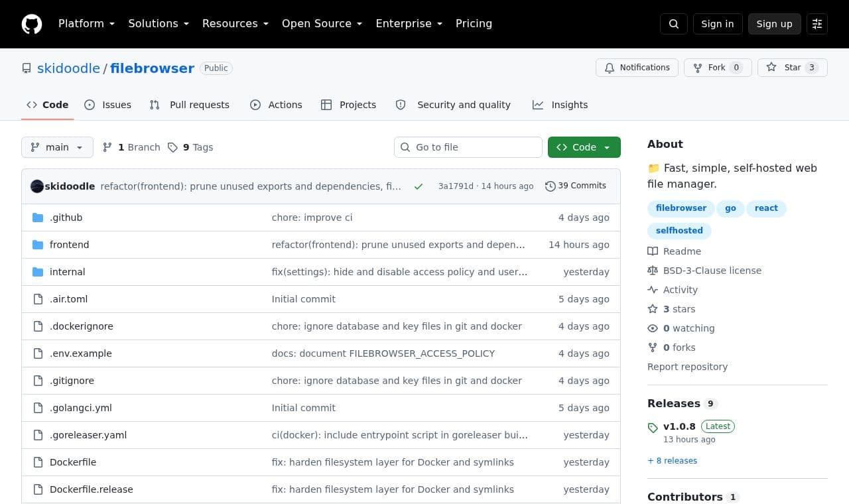Expand the Open Source menu
Viewport: 849px width, 504px height.
point(322,24)
